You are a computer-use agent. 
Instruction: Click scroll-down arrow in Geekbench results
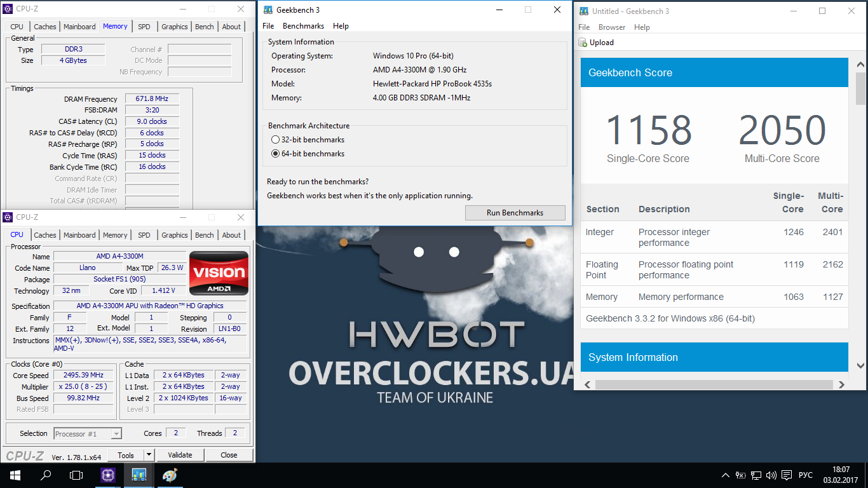tap(861, 366)
